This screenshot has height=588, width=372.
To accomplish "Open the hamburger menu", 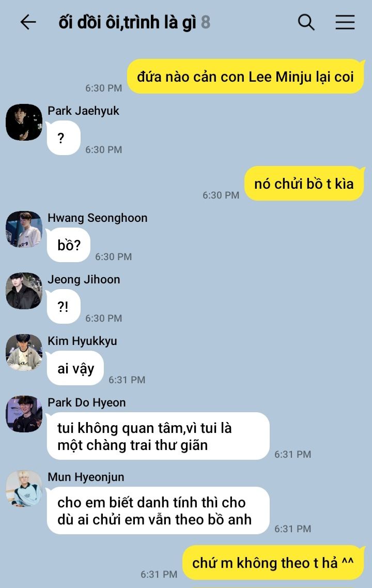I will [x=345, y=22].
